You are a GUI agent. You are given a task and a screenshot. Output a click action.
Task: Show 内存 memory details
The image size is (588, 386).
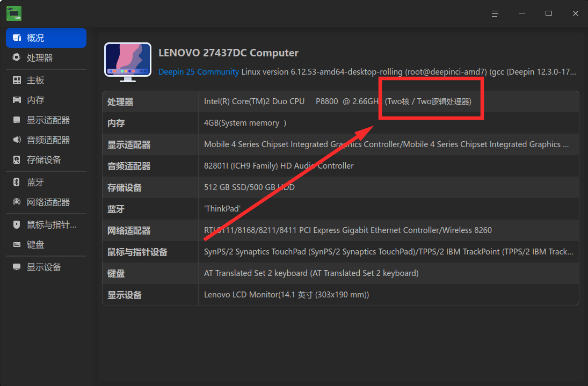click(x=46, y=100)
